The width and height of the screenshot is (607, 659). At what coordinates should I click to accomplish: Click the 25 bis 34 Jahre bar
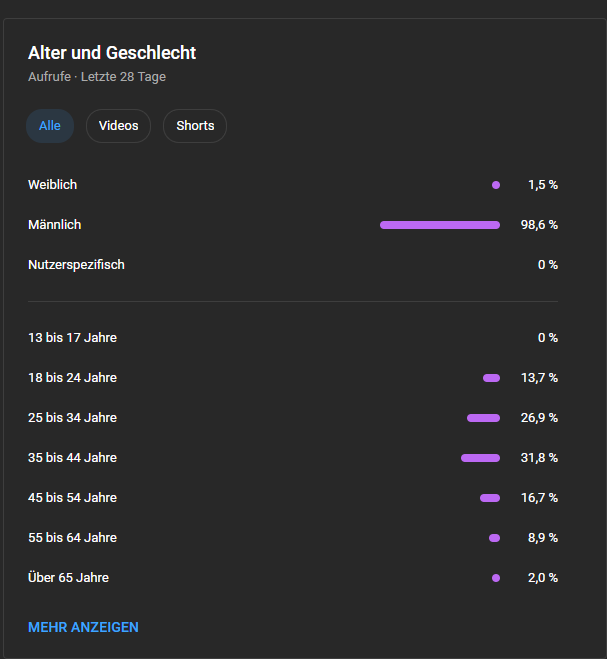483,418
